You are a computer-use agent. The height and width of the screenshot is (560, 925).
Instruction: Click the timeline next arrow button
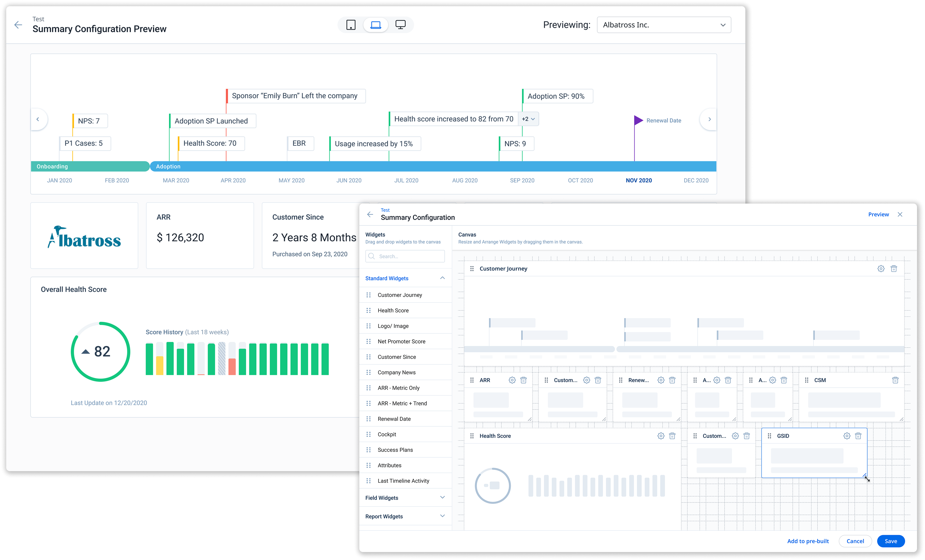pyautogui.click(x=709, y=119)
